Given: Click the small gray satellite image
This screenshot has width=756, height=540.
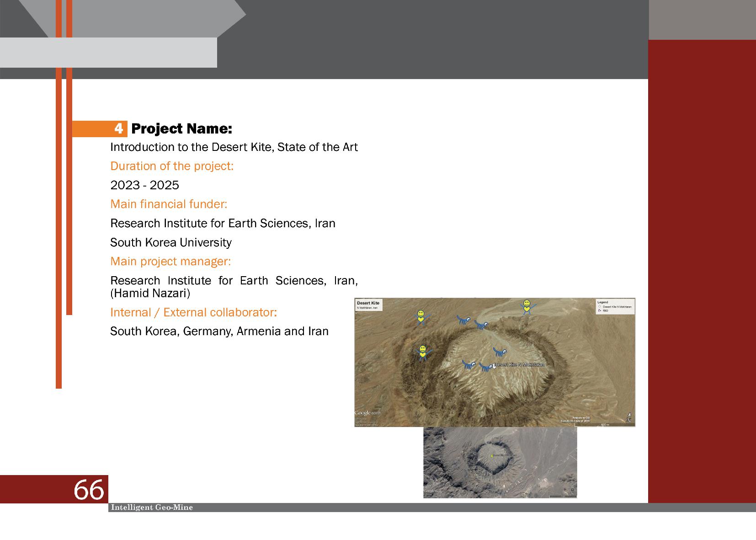Looking at the screenshot, I should 500,463.
